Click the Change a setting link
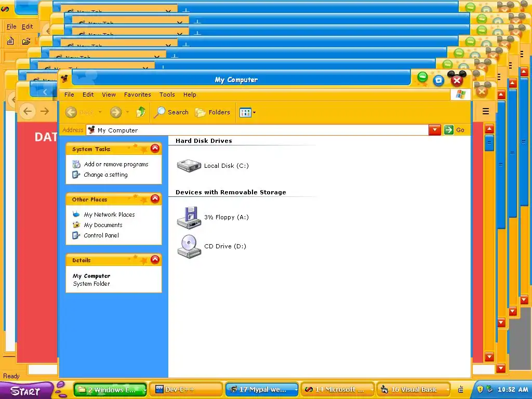Viewport: 532px width, 399px height. point(105,175)
